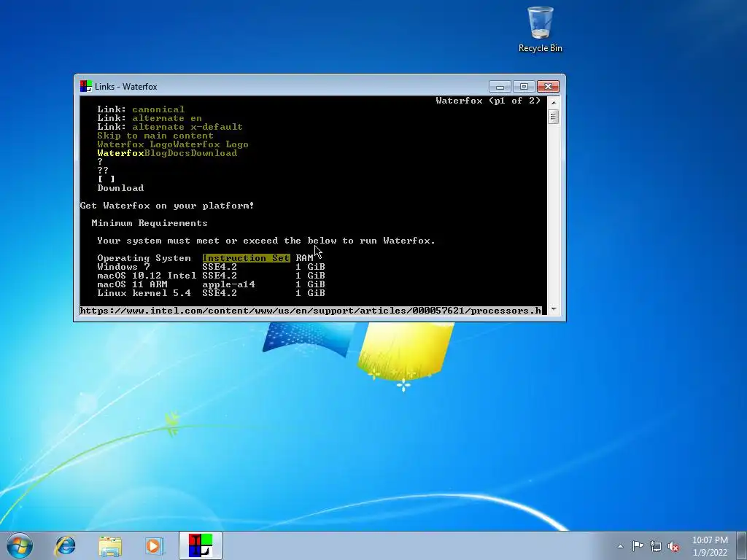Image resolution: width=747 pixels, height=560 pixels.
Task: Open Windows Explorer folder on taskbar
Action: (x=110, y=545)
